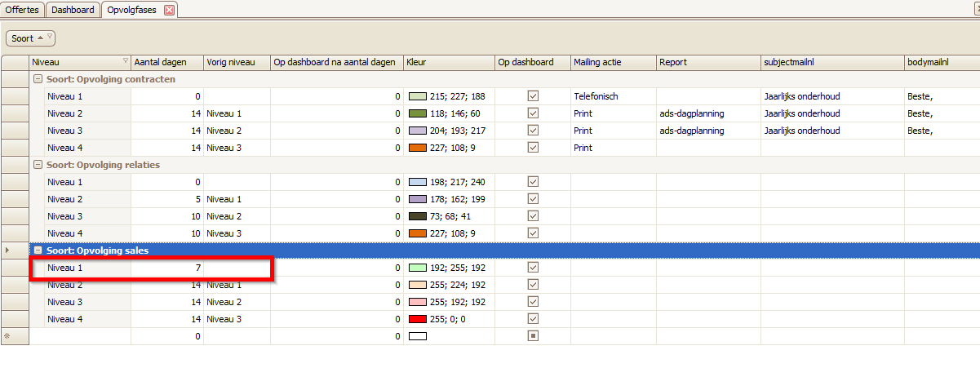This screenshot has width=980, height=368.
Task: Select Print cell in contracten Niveau 4 row
Action: (x=613, y=148)
